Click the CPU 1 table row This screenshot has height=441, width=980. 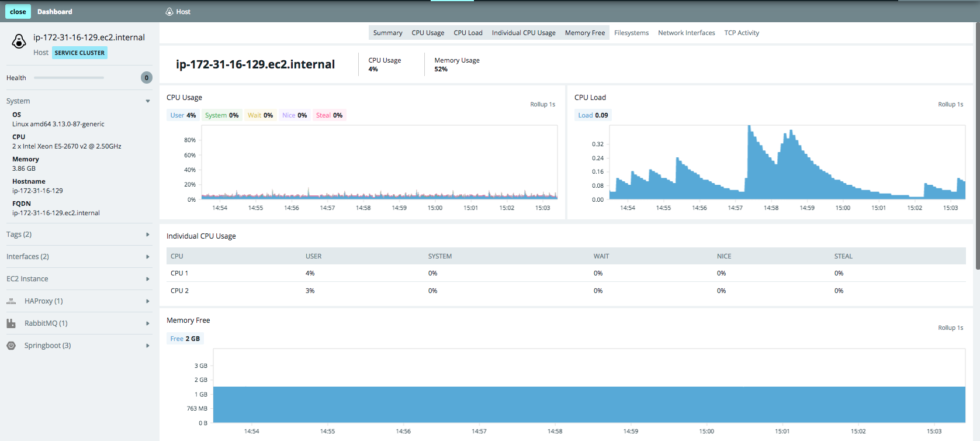566,273
